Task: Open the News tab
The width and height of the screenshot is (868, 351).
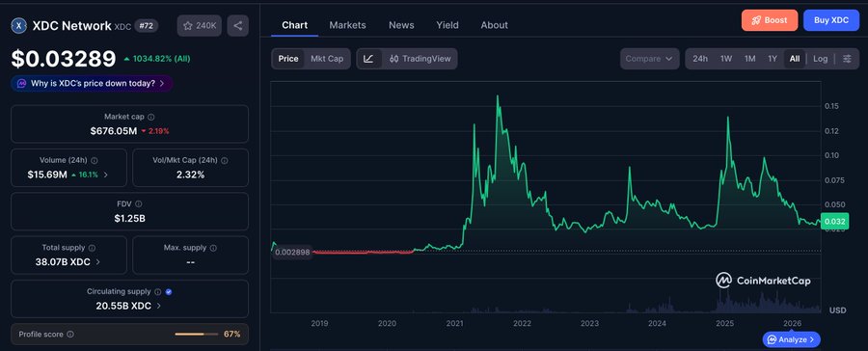Action: pyautogui.click(x=401, y=25)
